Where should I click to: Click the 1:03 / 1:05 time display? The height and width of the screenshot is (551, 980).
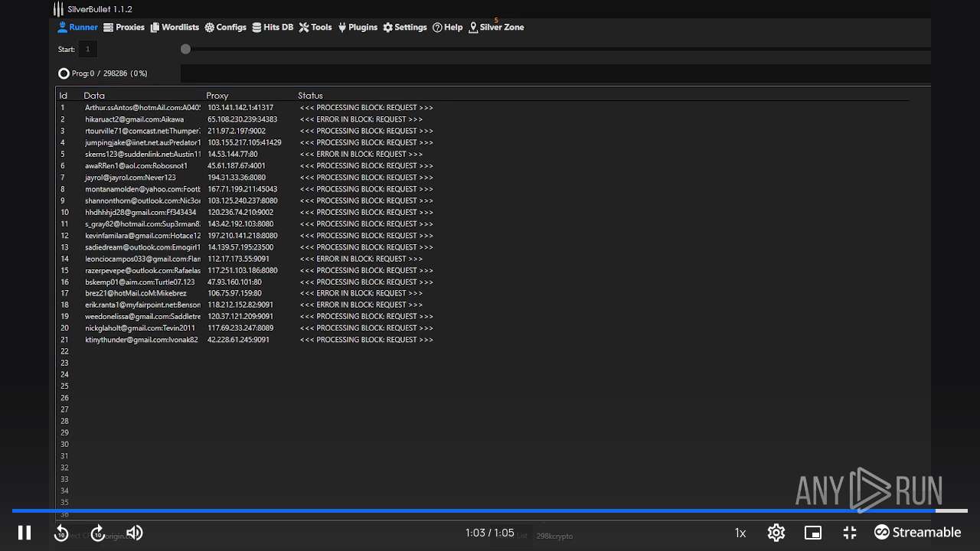[490, 533]
